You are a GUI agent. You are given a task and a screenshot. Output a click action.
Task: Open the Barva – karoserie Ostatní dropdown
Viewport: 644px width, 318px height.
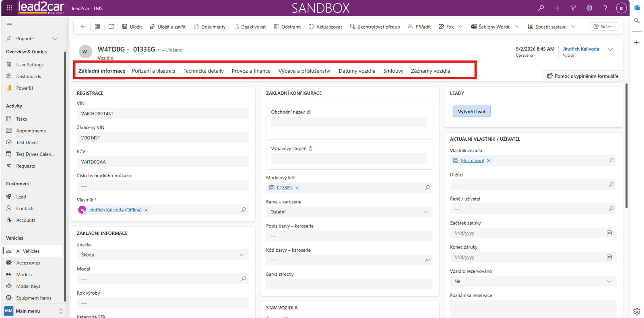349,212
